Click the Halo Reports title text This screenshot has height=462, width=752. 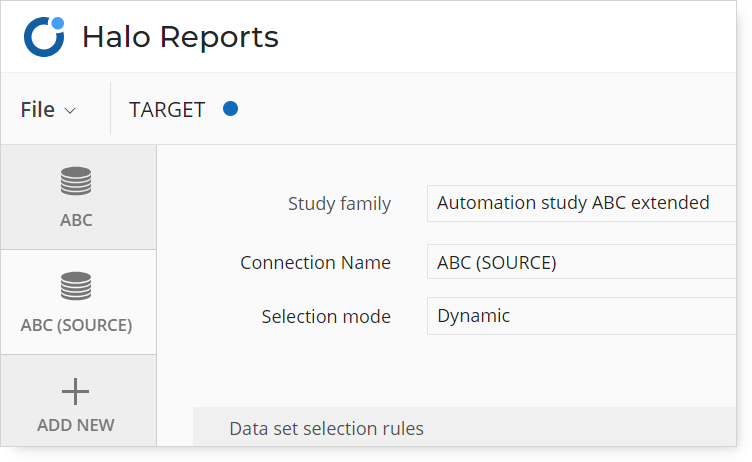point(180,37)
